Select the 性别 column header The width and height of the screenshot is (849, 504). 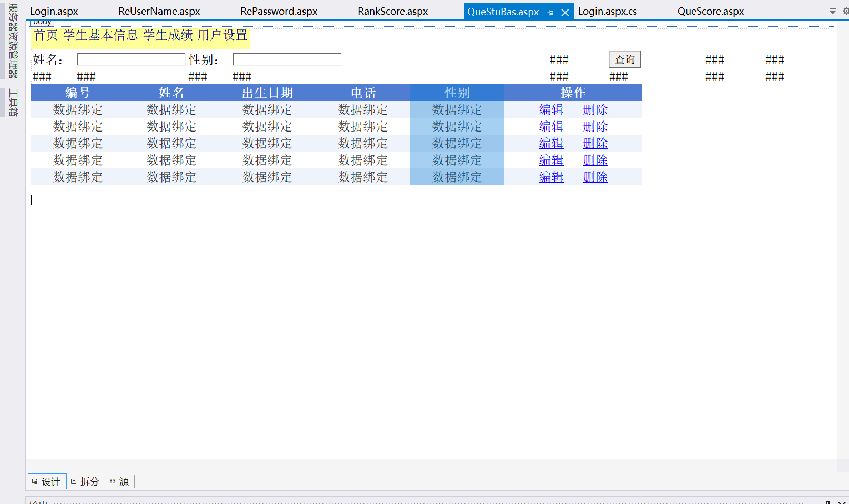(x=457, y=93)
